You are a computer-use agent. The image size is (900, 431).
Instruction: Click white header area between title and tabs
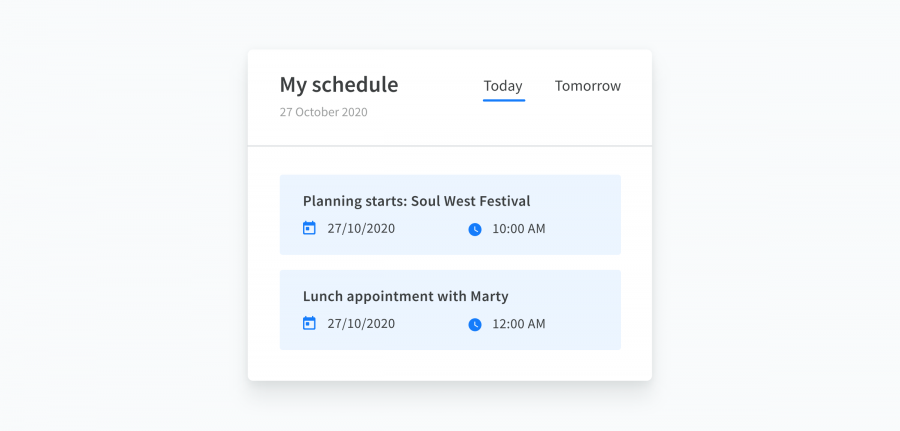441,86
